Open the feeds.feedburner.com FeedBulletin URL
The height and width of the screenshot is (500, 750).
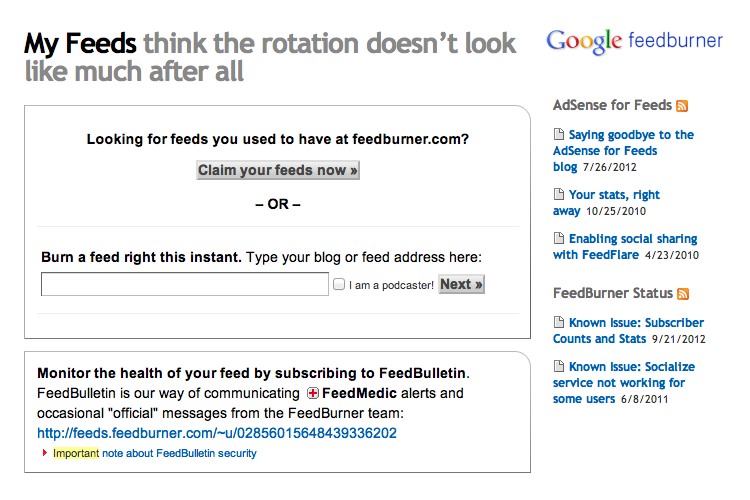[x=216, y=433]
